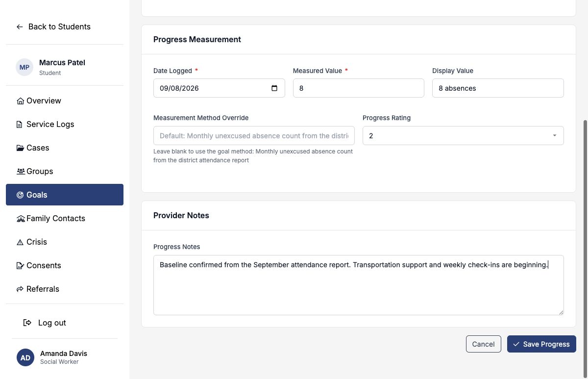Click the Date Logged field
Image resolution: width=588 pixels, height=379 pixels.
pos(219,88)
